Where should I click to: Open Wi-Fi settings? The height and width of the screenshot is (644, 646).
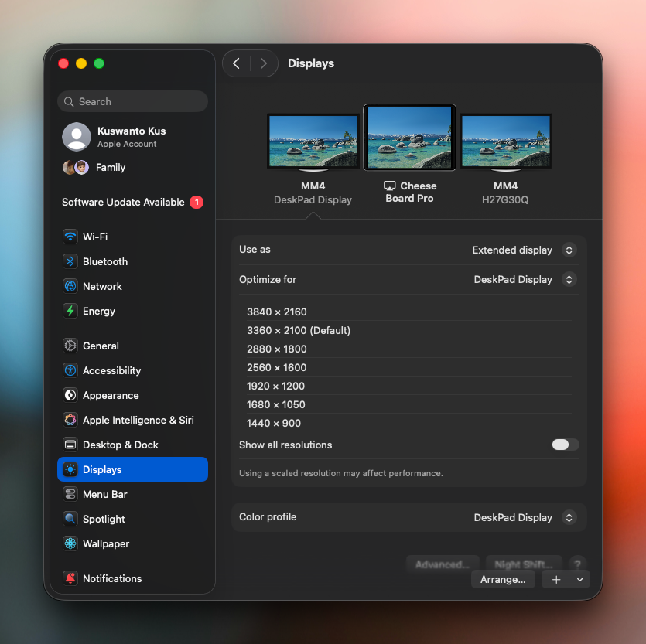point(132,237)
